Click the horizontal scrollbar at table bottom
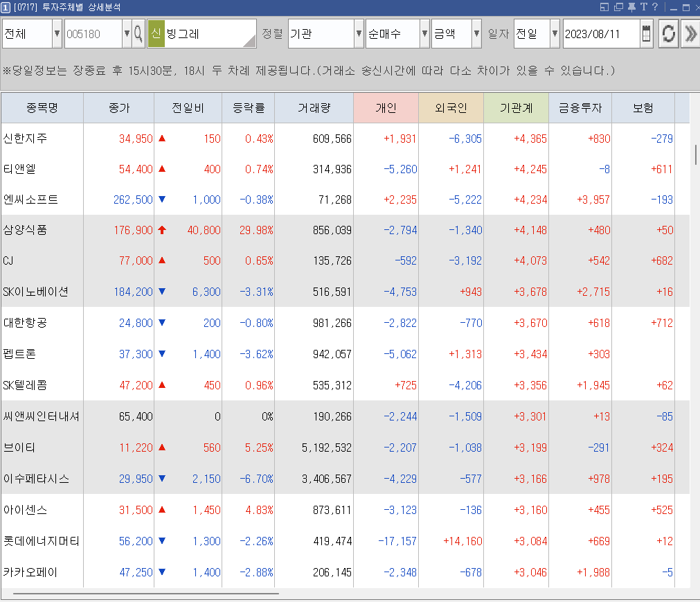Image resolution: width=700 pixels, height=602 pixels. (x=146, y=594)
